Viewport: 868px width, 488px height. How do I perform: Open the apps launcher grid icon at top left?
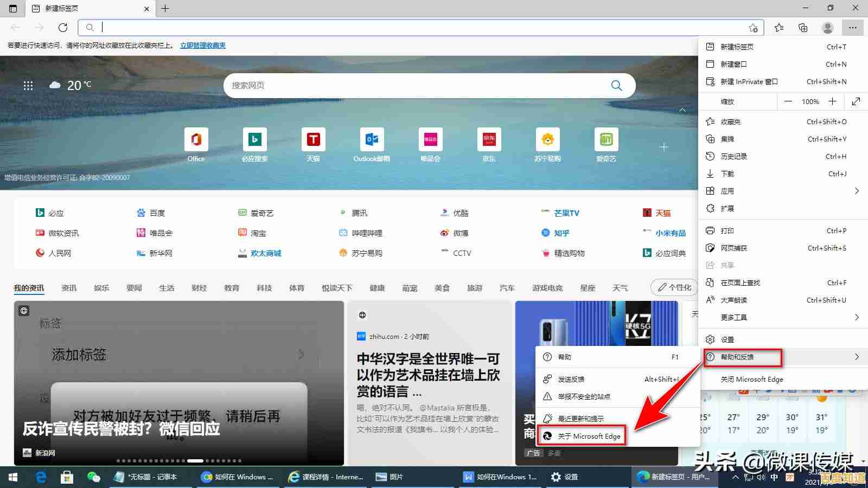click(x=28, y=85)
